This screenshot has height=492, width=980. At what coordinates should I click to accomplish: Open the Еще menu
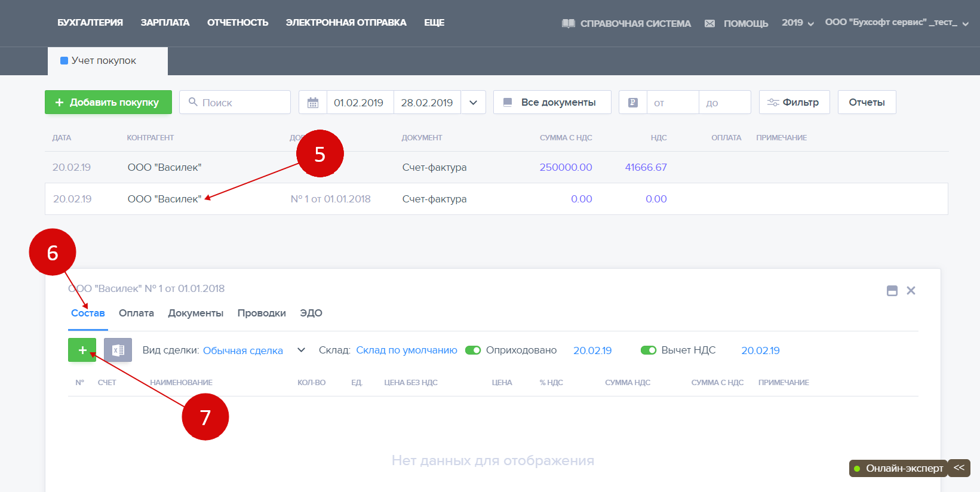pos(434,23)
